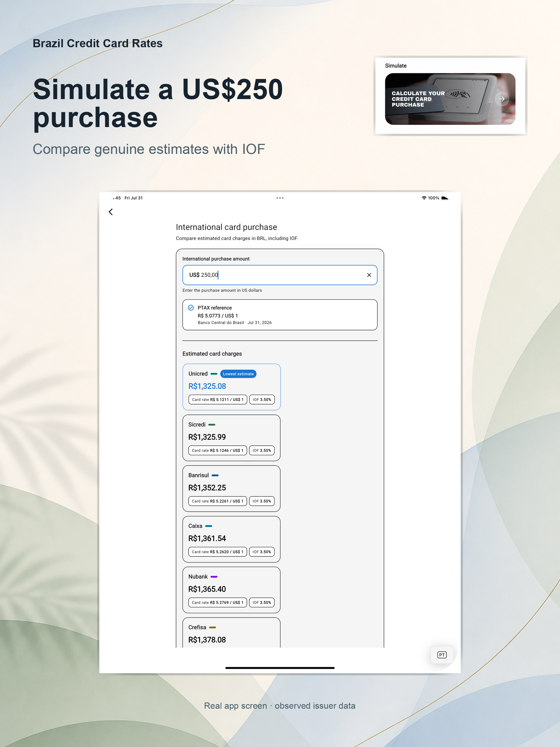The image size is (560, 747).
Task: Click Nubank card rate R$ 5.2769 chip
Action: [218, 603]
